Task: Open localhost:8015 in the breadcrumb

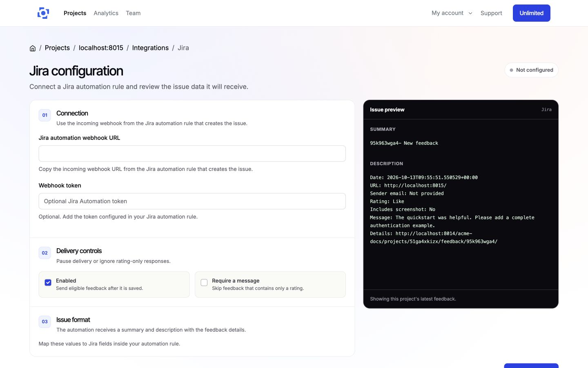Action: (x=101, y=48)
